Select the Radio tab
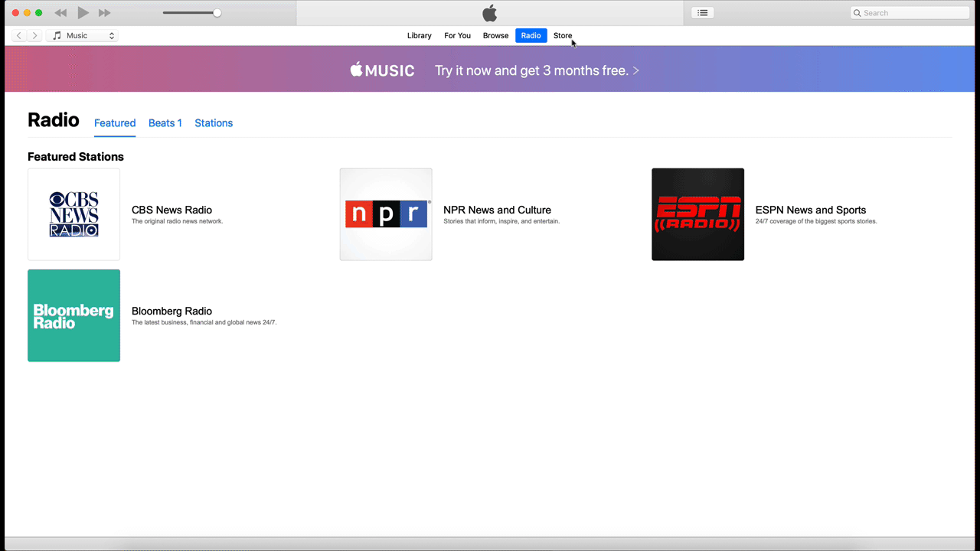The width and height of the screenshot is (980, 551). 531,35
